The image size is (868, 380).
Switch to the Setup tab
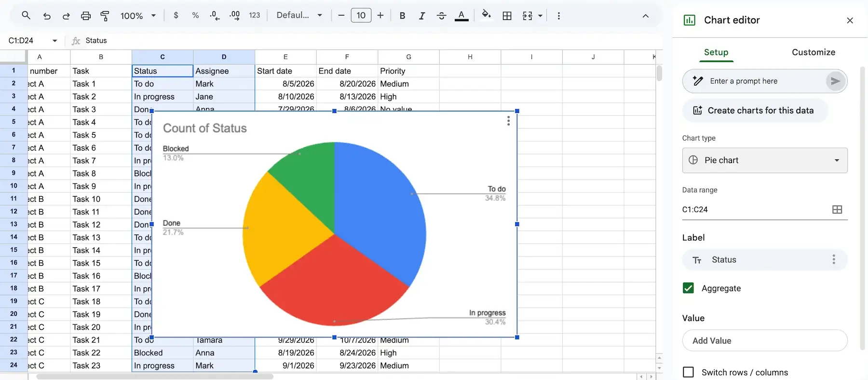716,52
